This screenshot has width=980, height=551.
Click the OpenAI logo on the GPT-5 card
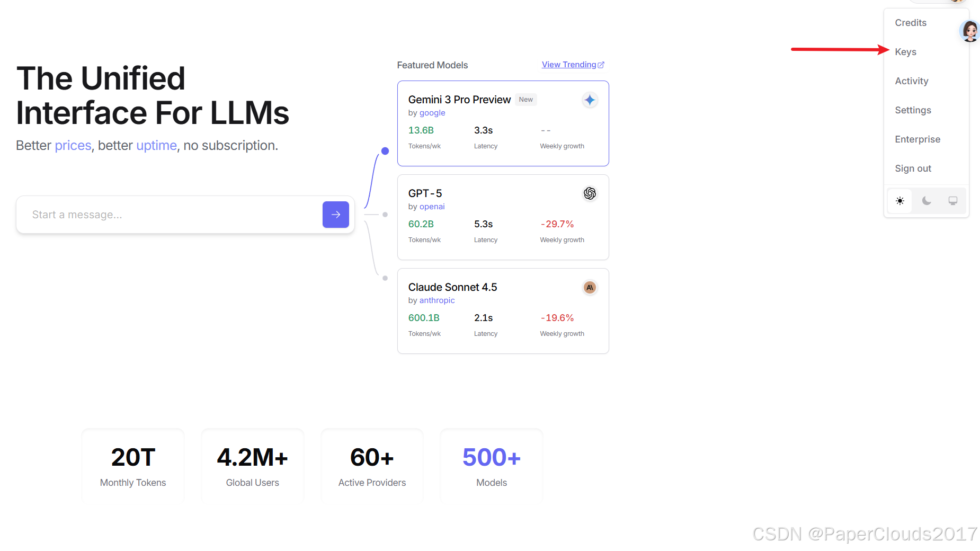point(590,194)
